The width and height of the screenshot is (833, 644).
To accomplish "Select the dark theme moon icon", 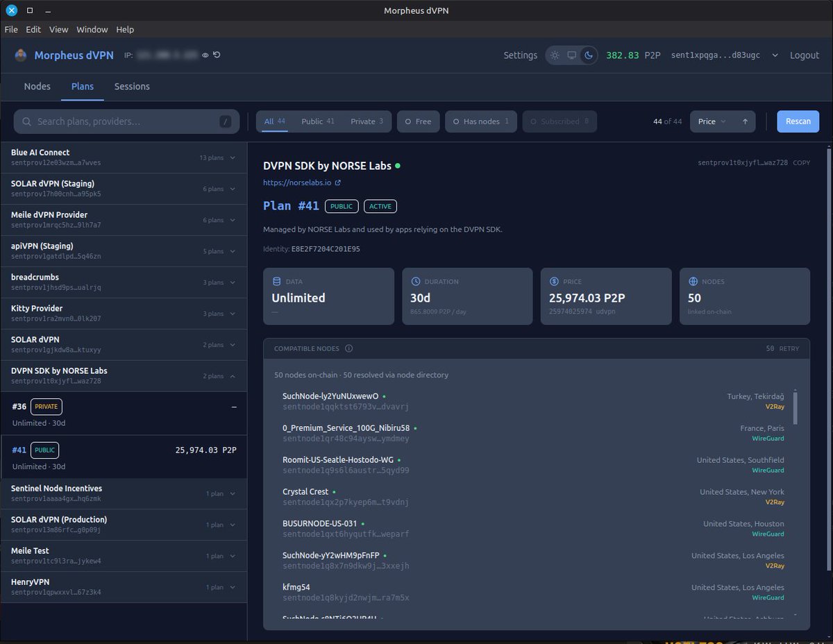I will coord(588,56).
